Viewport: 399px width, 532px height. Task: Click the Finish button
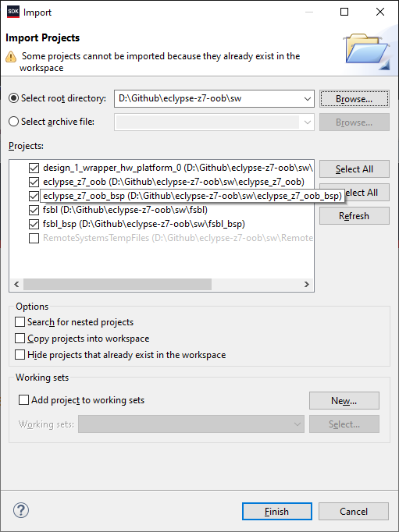click(277, 511)
